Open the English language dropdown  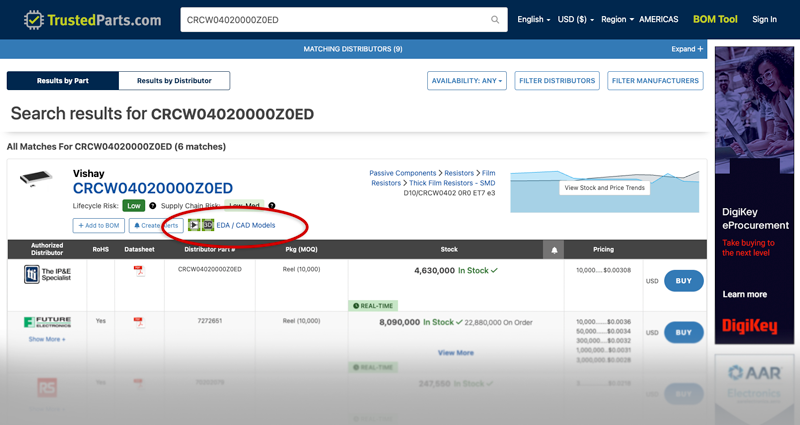(x=534, y=19)
